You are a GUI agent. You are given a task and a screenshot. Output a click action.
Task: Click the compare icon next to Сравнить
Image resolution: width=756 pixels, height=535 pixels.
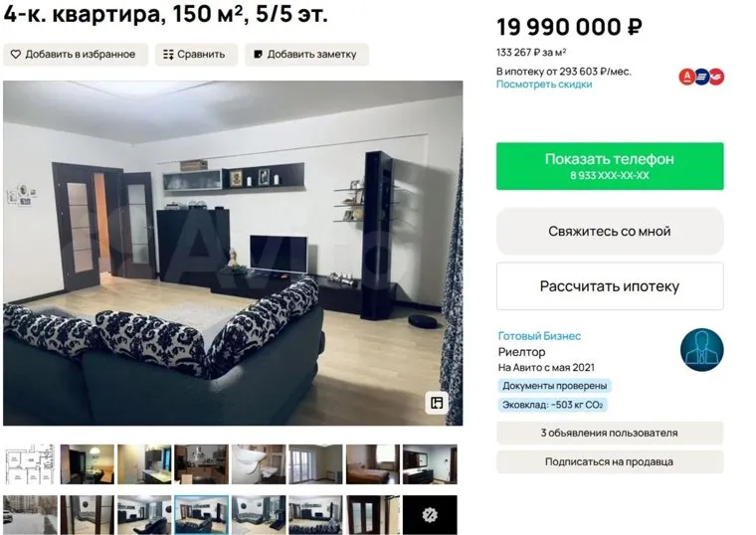pyautogui.click(x=168, y=55)
